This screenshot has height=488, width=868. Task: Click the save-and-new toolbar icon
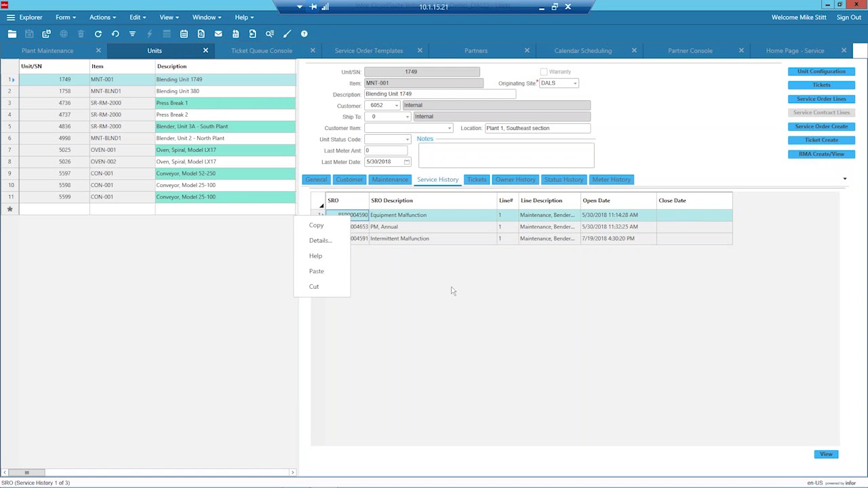pyautogui.click(x=46, y=34)
